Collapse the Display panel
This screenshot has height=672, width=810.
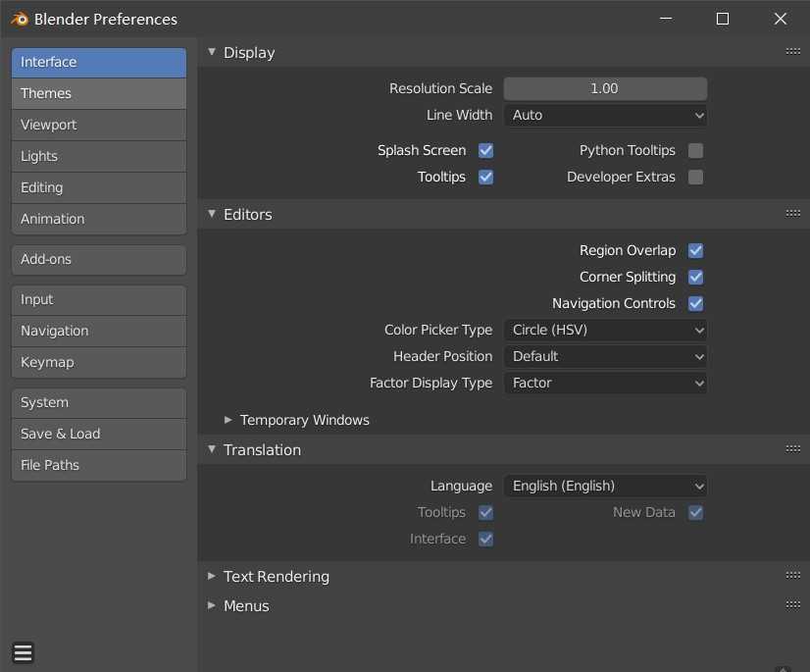tap(211, 52)
